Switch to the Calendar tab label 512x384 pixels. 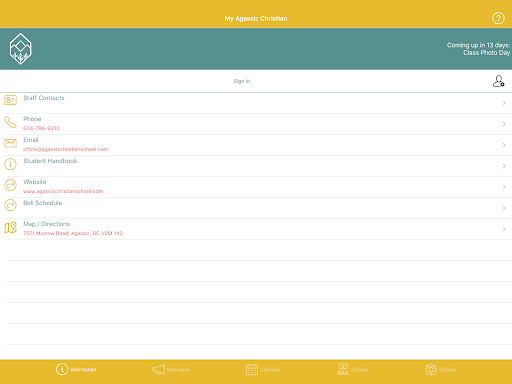270,370
